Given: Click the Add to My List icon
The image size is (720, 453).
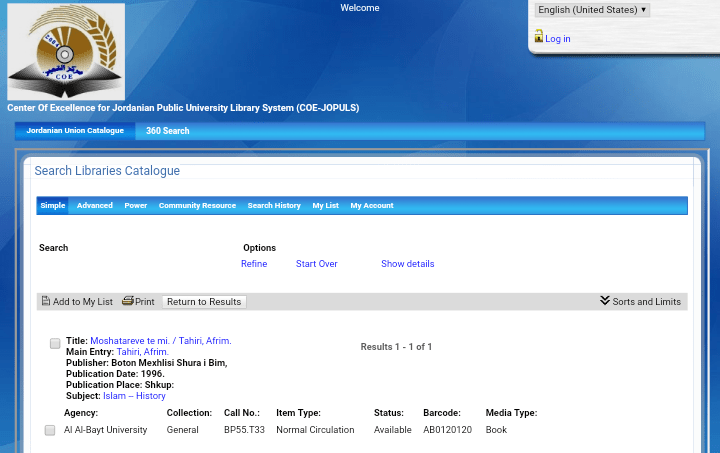Looking at the screenshot, I should click(46, 300).
